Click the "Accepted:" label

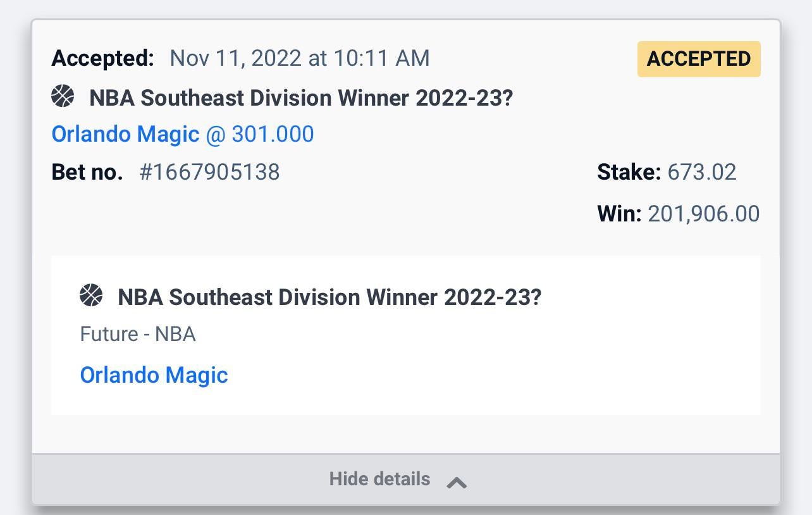point(102,58)
